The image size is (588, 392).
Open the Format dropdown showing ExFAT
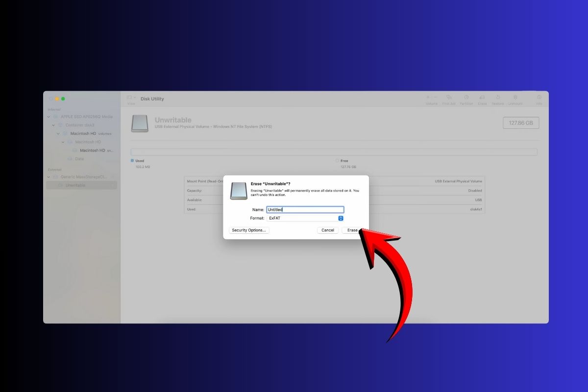pos(305,218)
